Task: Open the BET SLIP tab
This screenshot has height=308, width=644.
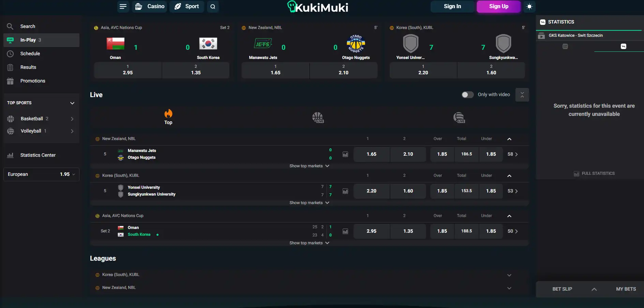Action: coord(562,289)
